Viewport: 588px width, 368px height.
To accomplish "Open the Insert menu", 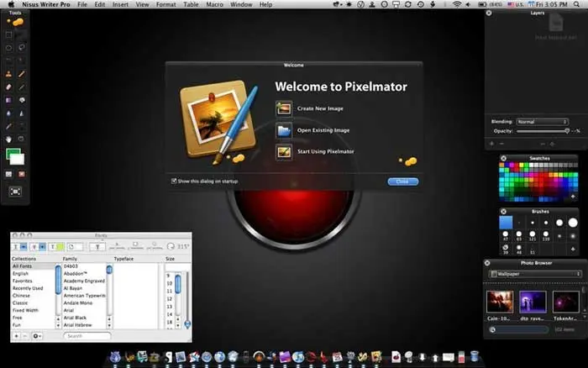I will tap(120, 4).
